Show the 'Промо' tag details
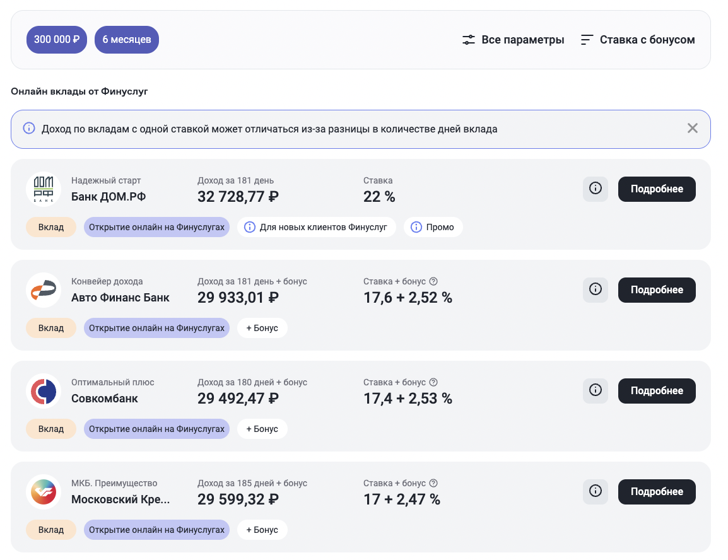The height and width of the screenshot is (560, 728). (433, 227)
